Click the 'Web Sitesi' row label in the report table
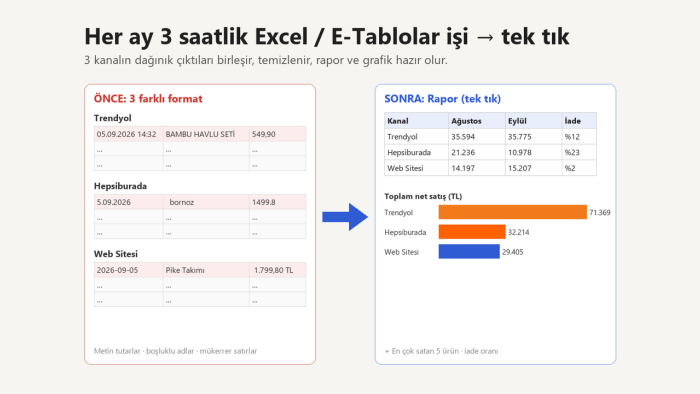 (x=416, y=168)
